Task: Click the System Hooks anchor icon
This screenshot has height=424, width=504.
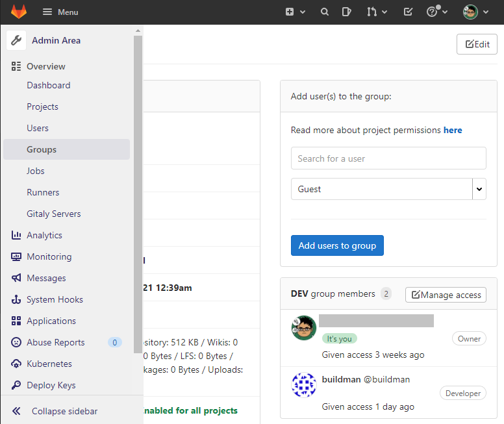Action: pyautogui.click(x=16, y=299)
